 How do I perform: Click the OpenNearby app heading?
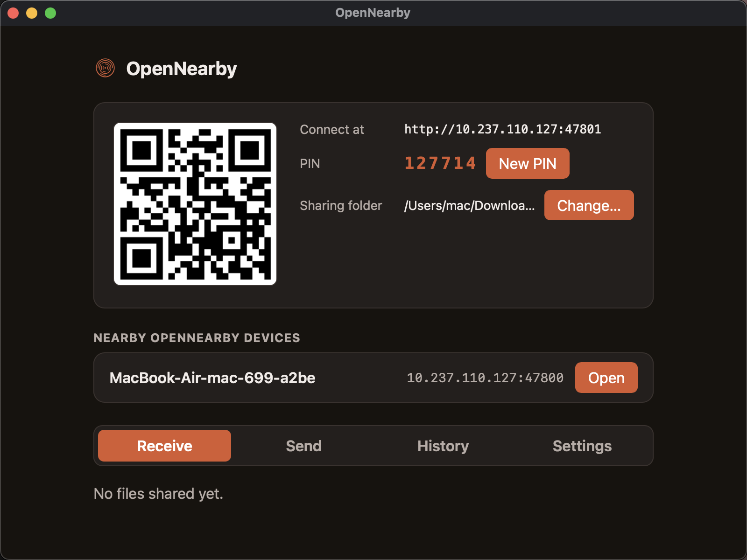point(182,69)
